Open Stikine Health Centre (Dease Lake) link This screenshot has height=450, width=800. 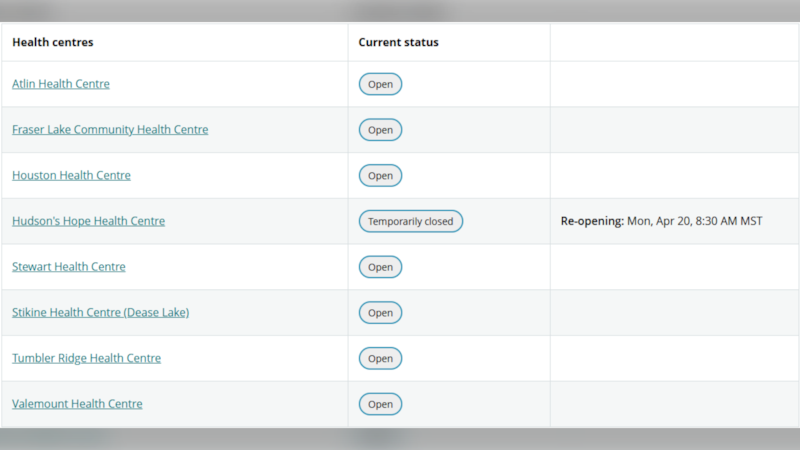(x=100, y=313)
